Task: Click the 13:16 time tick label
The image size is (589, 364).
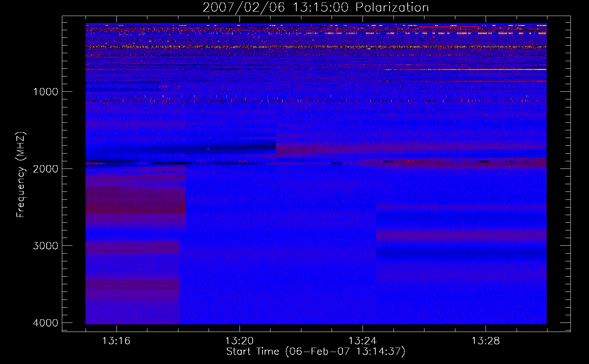Action: point(116,341)
